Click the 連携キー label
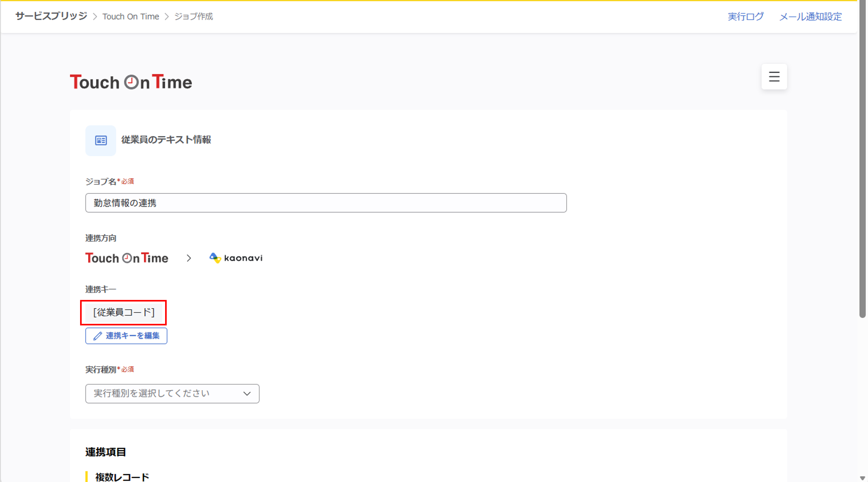This screenshot has height=482, width=868. 101,289
